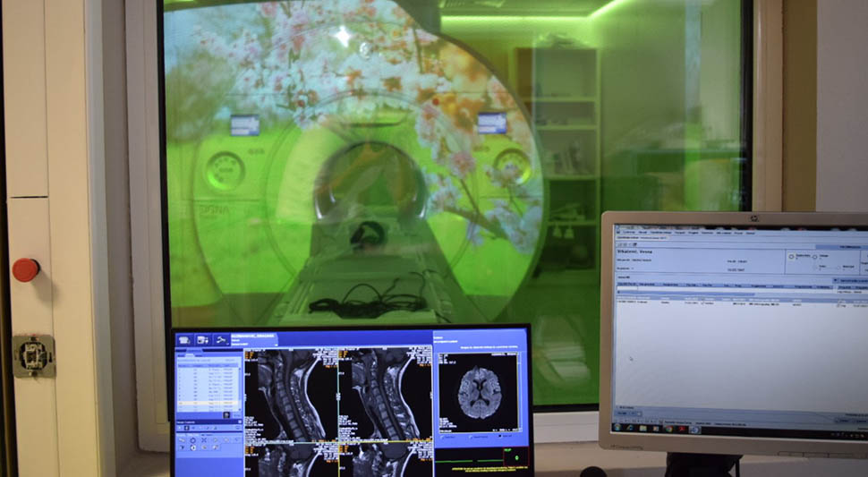
Task: Select the axial brain image thumbnail
Action: [x=480, y=392]
